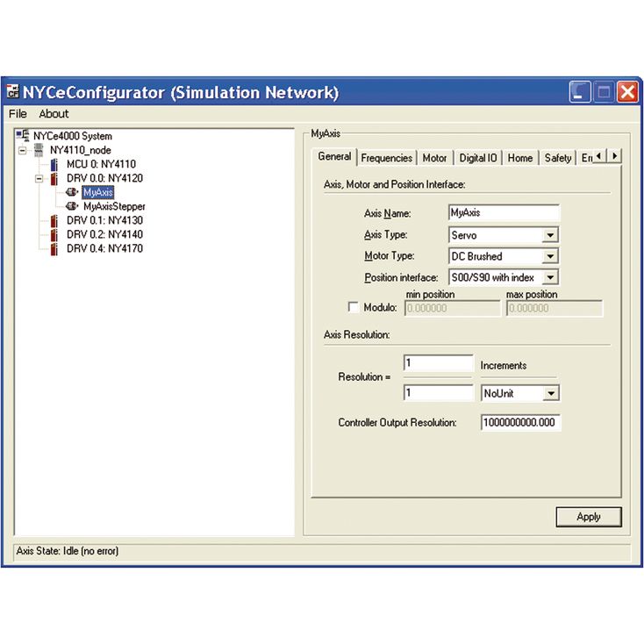This screenshot has height=644, width=644.
Task: Select NY4110_node in the tree
Action: [x=81, y=150]
